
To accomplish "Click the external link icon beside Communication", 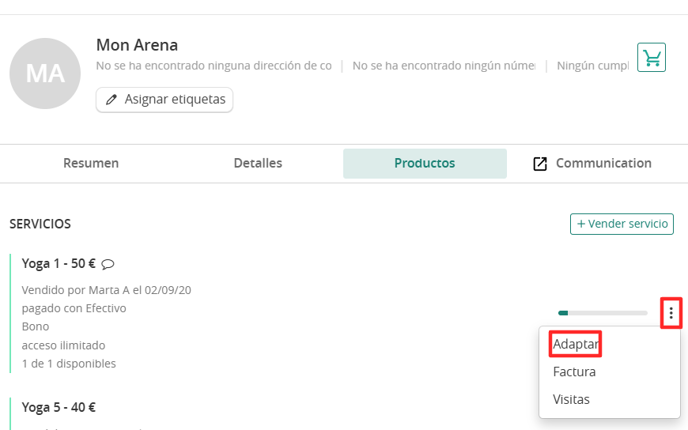I will click(540, 164).
